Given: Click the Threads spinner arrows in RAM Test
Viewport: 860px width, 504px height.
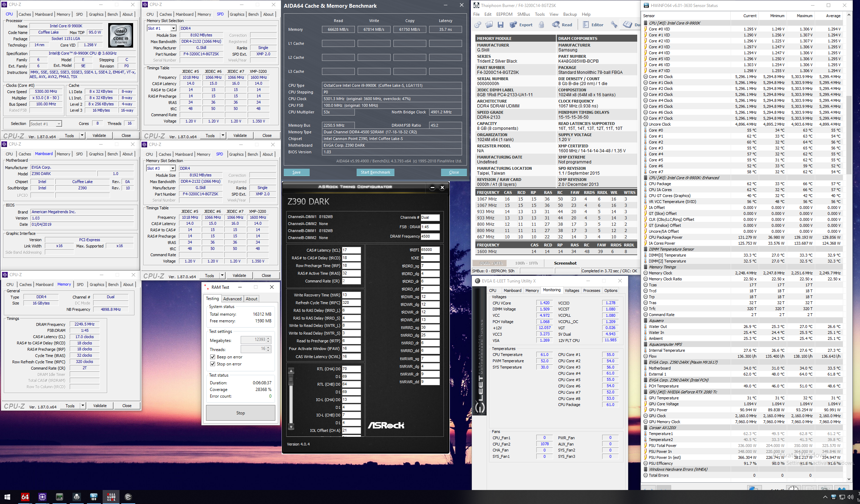Looking at the screenshot, I should click(268, 349).
